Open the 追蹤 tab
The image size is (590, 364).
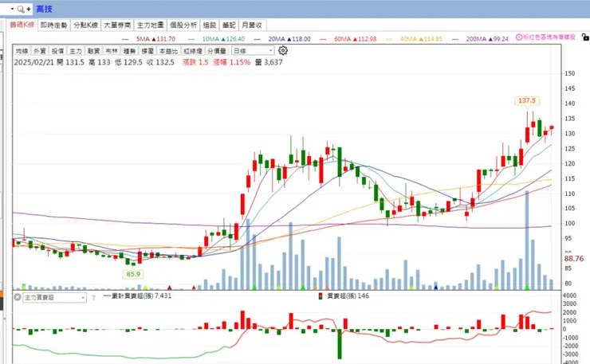[210, 25]
